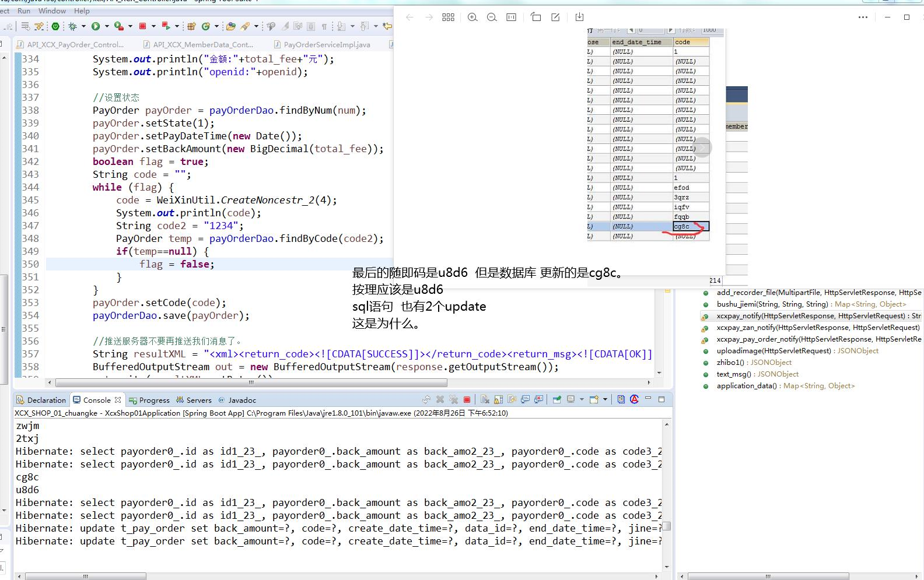Switch to the Progress view tab

point(149,400)
